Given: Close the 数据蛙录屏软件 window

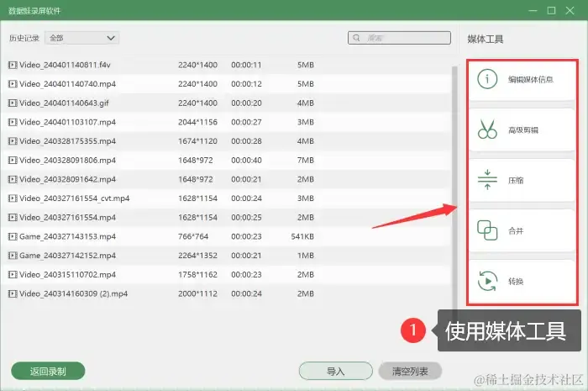Looking at the screenshot, I should (x=570, y=10).
